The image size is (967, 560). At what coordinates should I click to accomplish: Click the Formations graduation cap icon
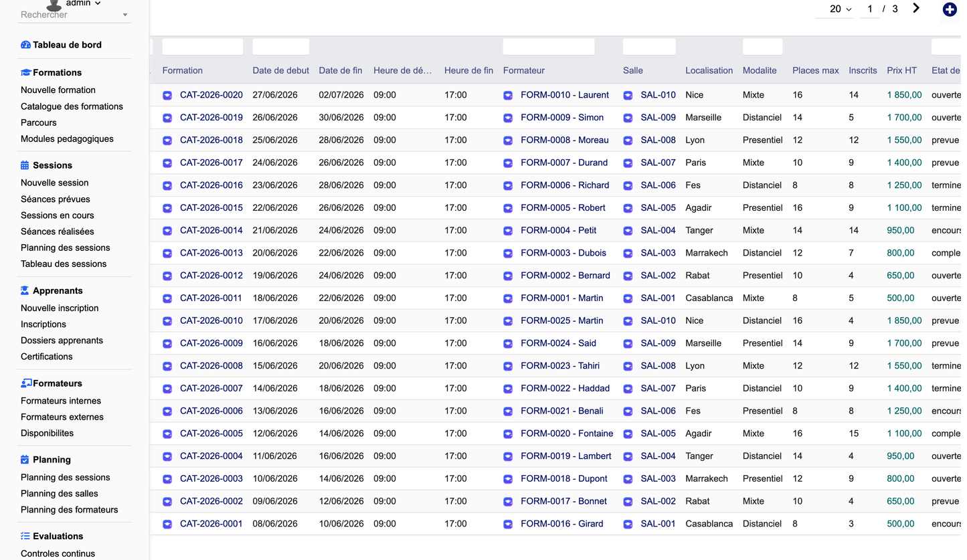[x=25, y=72]
